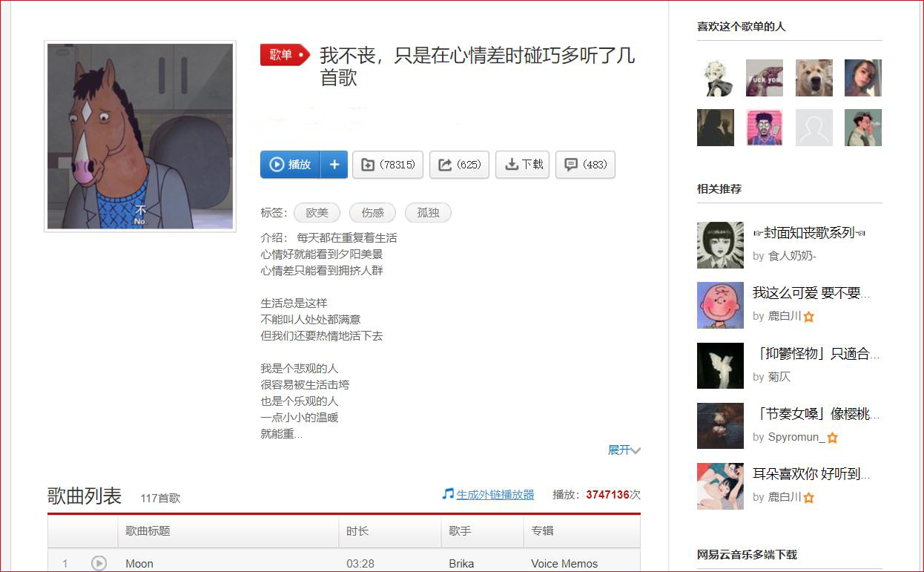Screen dimensions: 924x572
Task: Click the star badge beside Spyromun_
Action: point(832,438)
